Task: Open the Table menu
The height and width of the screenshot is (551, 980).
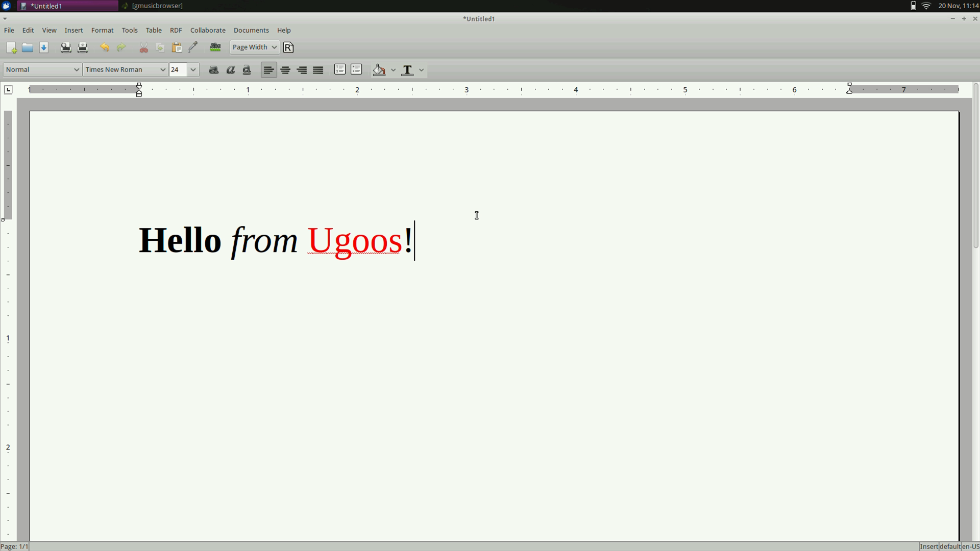Action: pos(154,31)
